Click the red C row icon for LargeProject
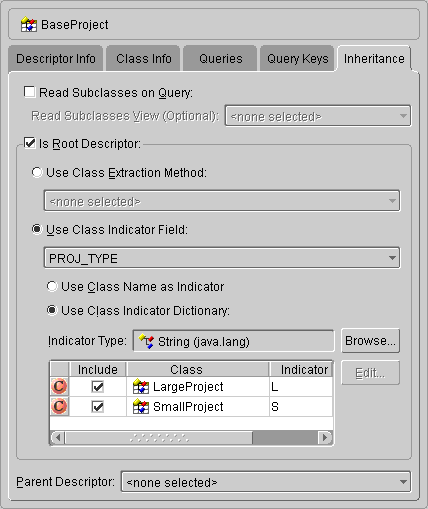This screenshot has height=509, width=428. (x=59, y=387)
